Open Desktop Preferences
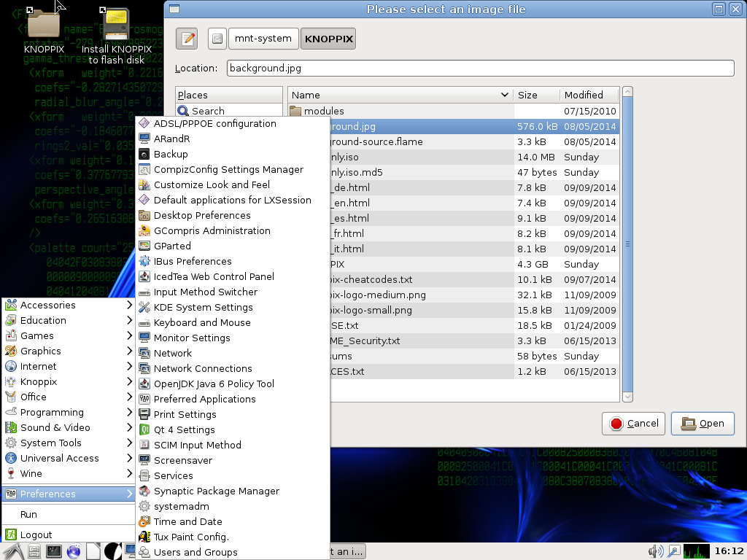Screen dimensions: 747x560 pos(233,215)
